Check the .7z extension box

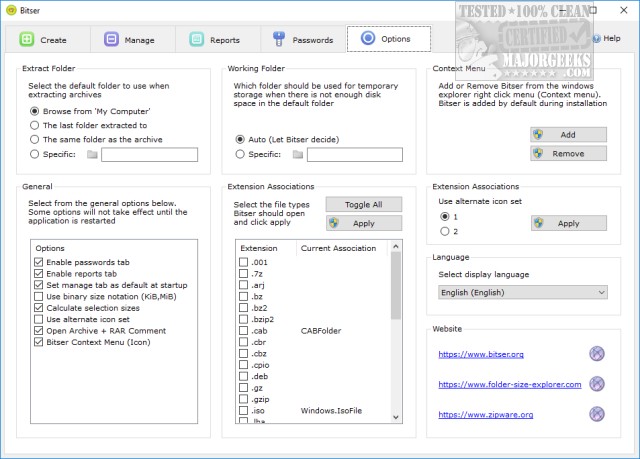244,273
